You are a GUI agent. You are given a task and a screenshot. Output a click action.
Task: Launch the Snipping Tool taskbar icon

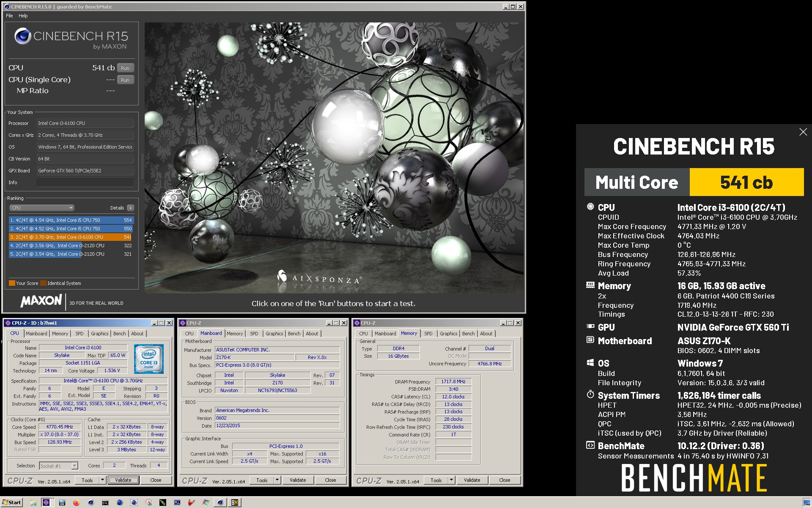coord(148,502)
